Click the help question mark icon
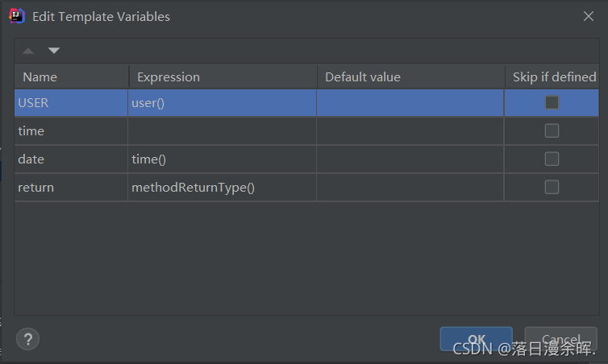 point(27,339)
